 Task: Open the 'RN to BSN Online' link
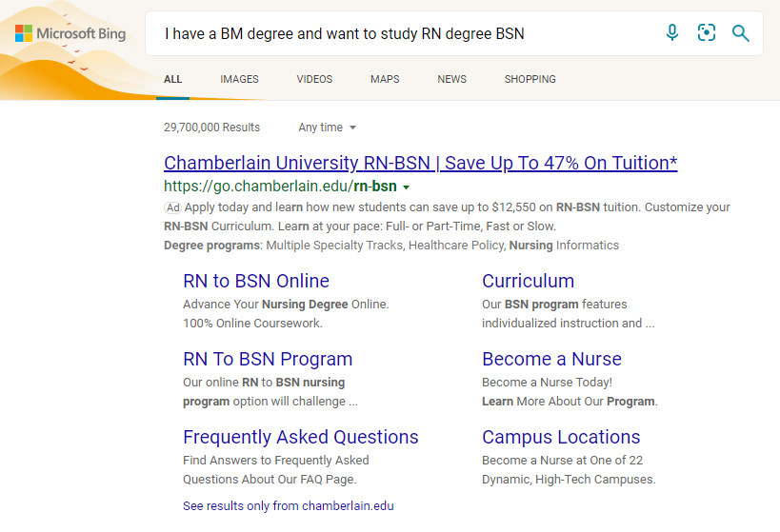click(x=256, y=281)
